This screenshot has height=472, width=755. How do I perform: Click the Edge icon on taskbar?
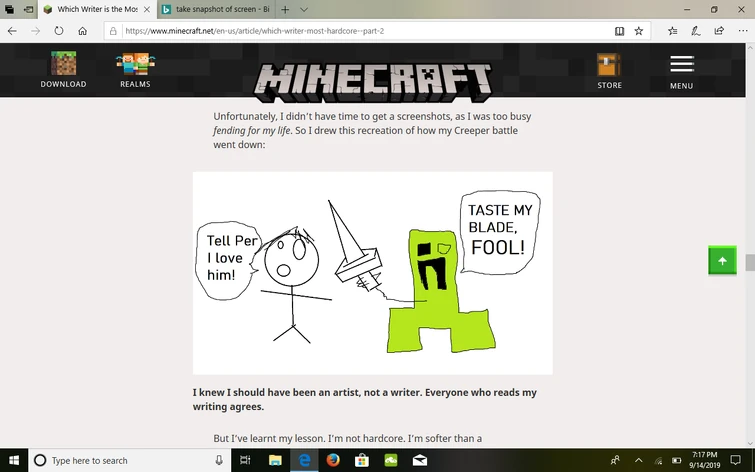(304, 460)
